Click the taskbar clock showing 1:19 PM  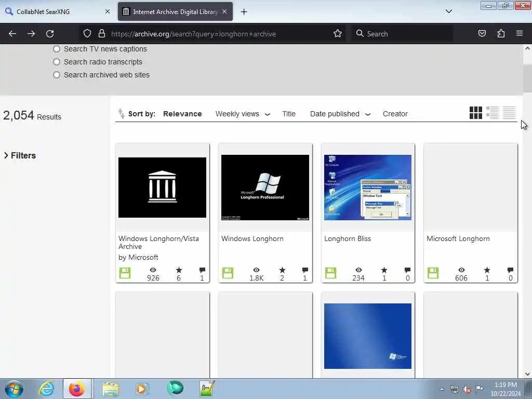click(x=506, y=389)
